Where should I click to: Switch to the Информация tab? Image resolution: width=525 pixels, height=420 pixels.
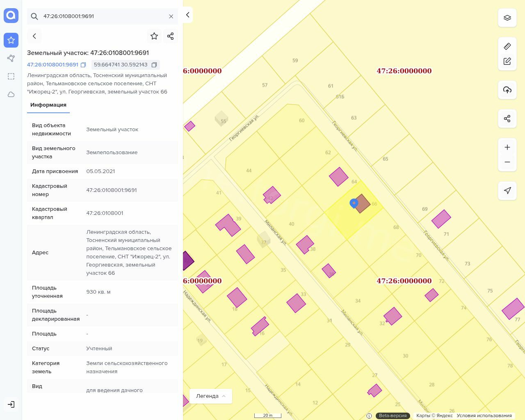(x=48, y=105)
